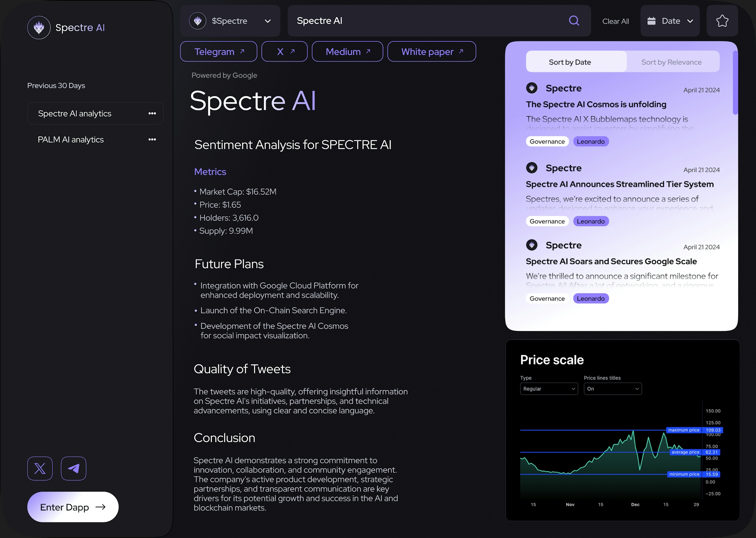Click external arrow icon on Medium button

pos(368,51)
